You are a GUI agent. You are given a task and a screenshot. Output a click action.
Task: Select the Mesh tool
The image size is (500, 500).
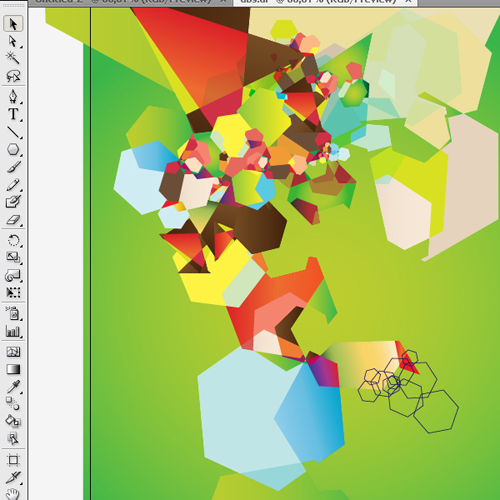[13, 352]
